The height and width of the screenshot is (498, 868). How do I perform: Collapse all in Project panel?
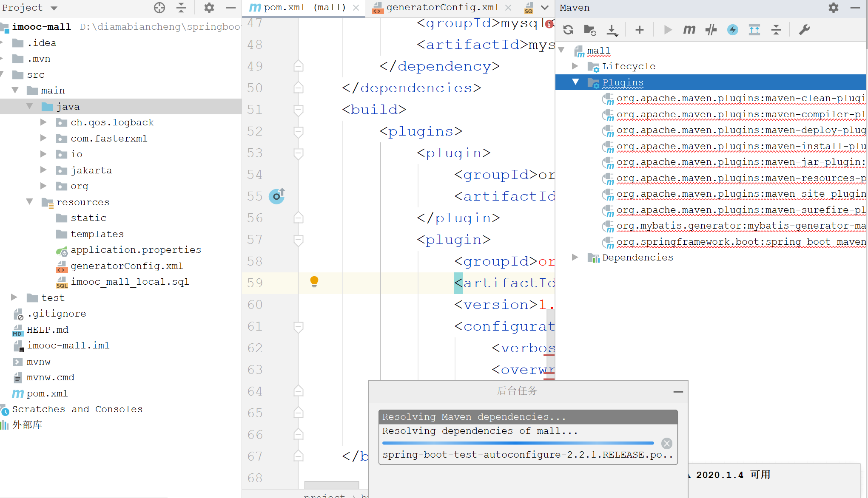(x=181, y=8)
